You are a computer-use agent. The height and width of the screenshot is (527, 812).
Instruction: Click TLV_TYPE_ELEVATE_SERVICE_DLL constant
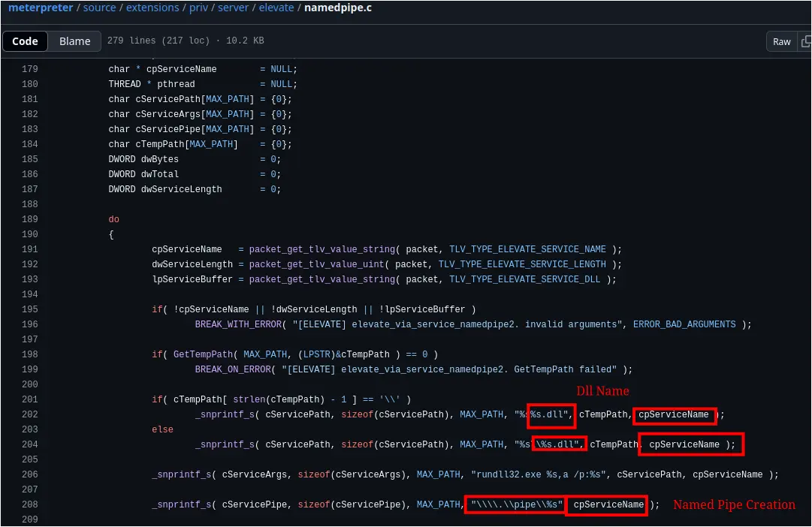click(x=524, y=279)
